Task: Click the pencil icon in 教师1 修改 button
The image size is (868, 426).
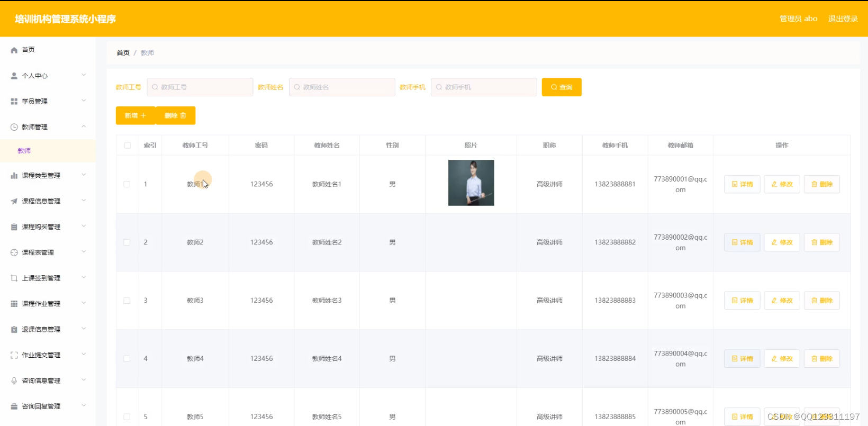Action: tap(774, 184)
